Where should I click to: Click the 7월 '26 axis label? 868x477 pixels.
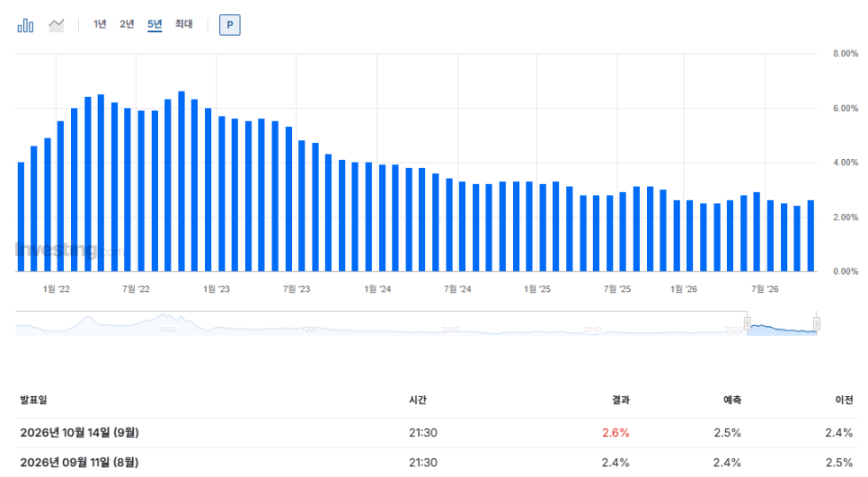tap(765, 289)
